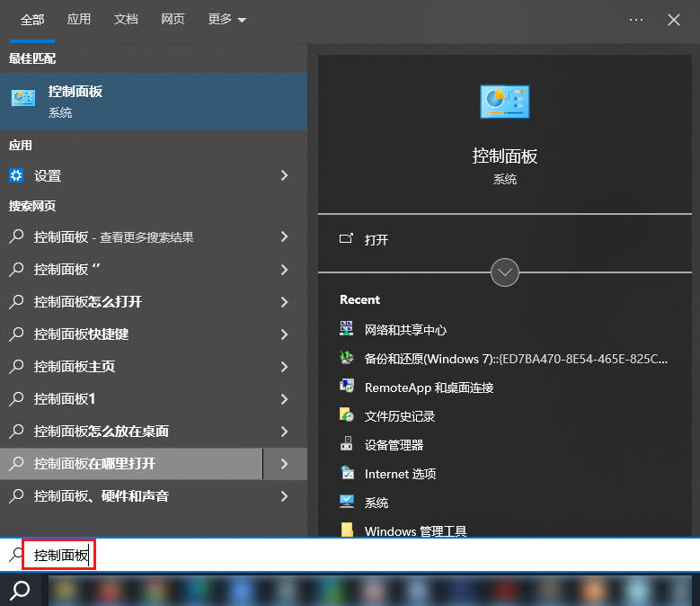Click the RemoteApp 和桌面连接 icon
Viewport: 700px width, 606px height.
click(x=347, y=386)
